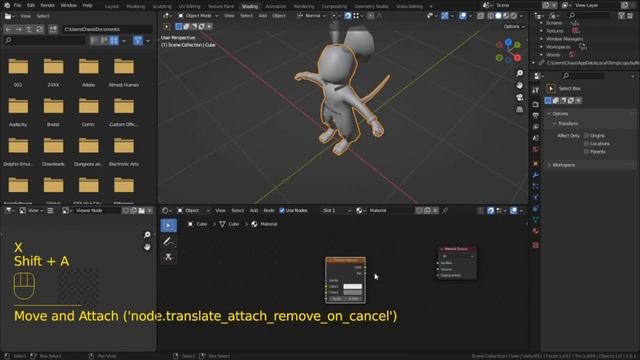640x360 pixels.
Task: Click the file browser path field
Action: click(x=107, y=29)
